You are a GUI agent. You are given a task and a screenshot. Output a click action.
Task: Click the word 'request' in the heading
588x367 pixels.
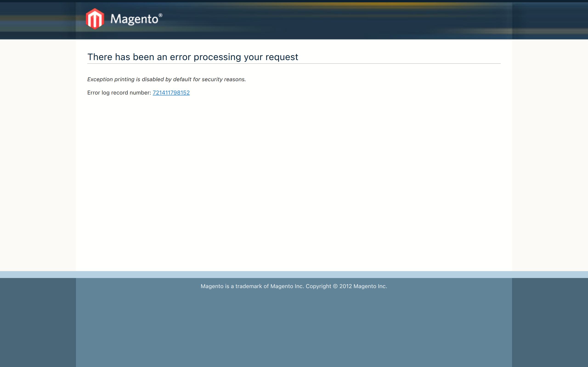pos(282,57)
